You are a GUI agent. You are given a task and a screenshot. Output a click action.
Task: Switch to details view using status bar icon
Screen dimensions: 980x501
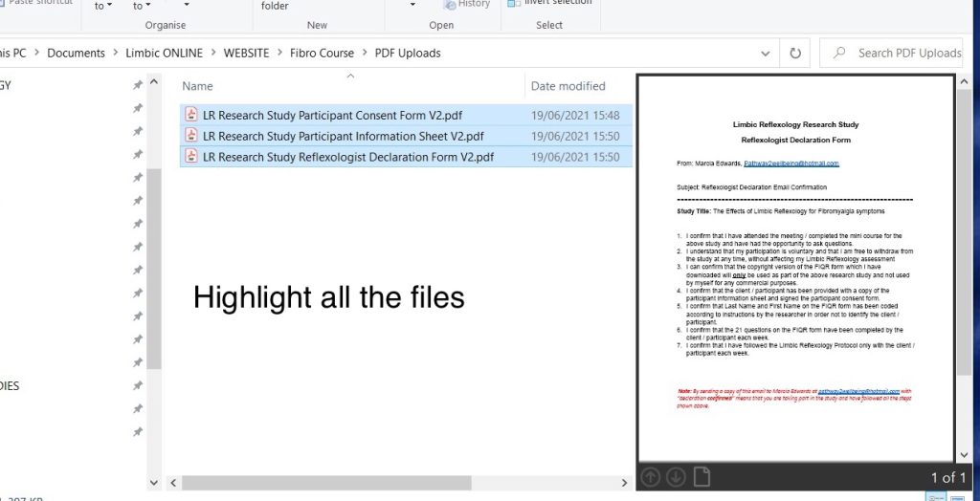click(936, 496)
